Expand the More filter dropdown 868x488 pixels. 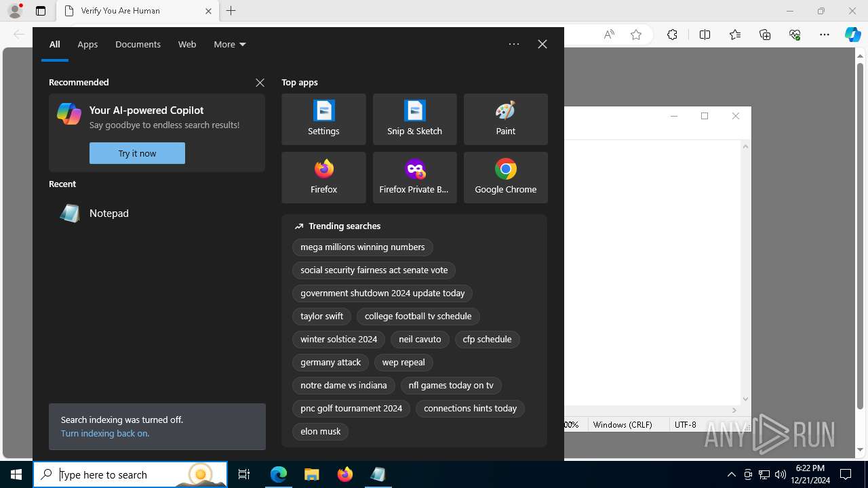coord(230,44)
